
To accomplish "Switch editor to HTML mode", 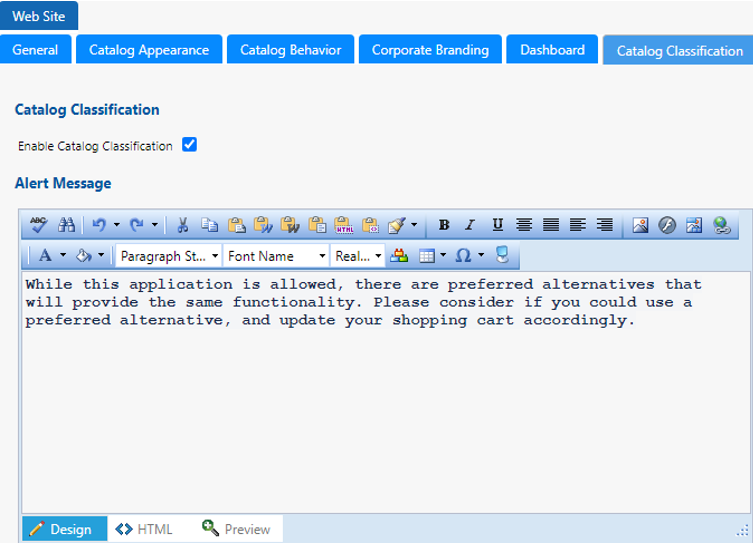I will pos(145,529).
